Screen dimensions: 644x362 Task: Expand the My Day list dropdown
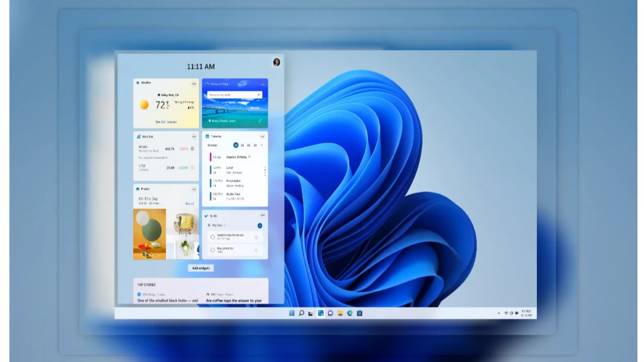click(x=224, y=225)
